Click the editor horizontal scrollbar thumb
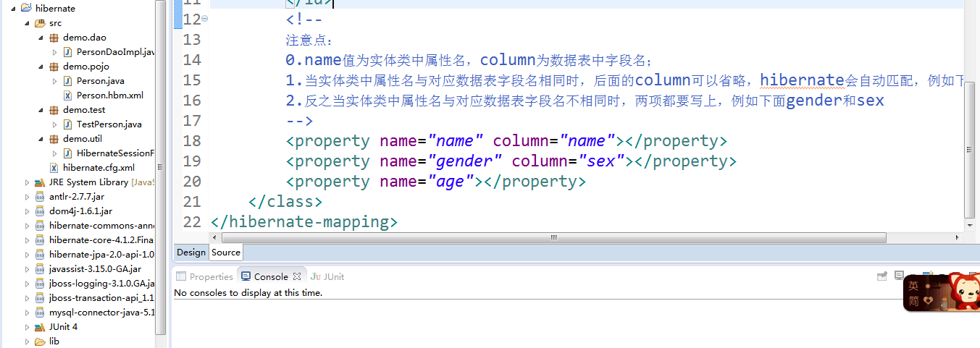980x348 pixels. tap(554, 237)
